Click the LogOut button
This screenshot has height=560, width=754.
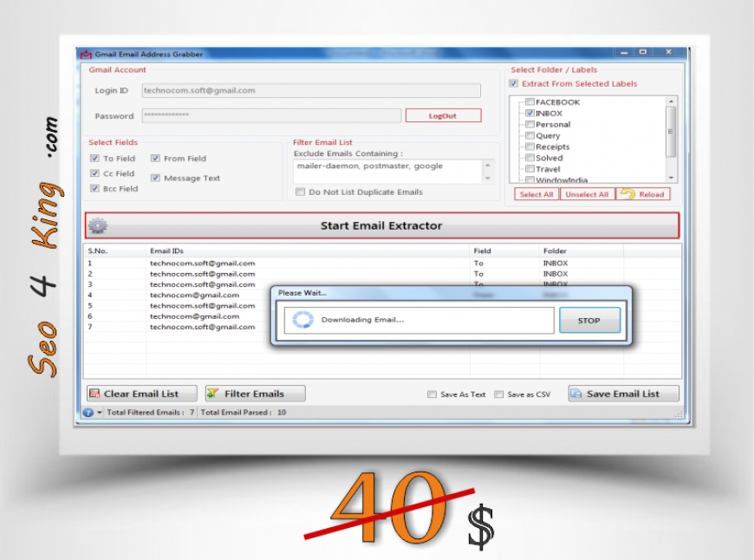click(443, 115)
